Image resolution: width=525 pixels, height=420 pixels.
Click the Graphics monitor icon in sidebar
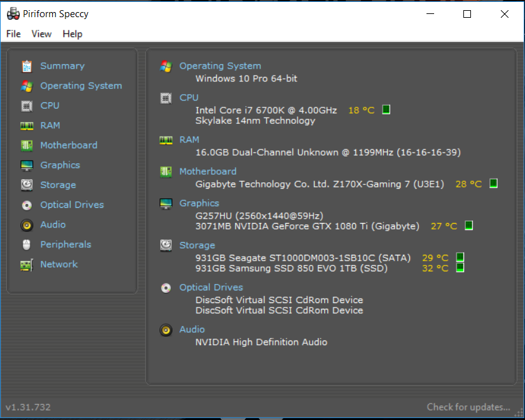coord(27,165)
